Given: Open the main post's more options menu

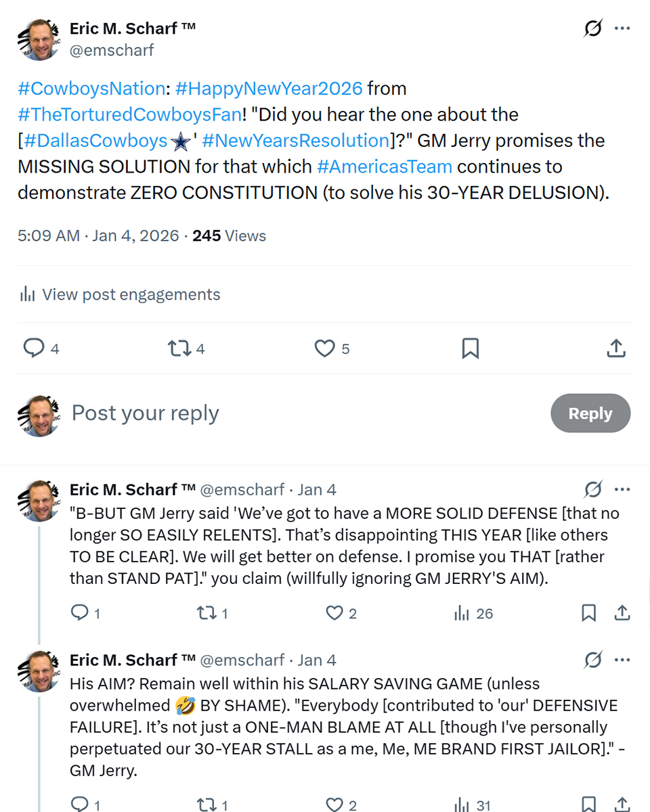Looking at the screenshot, I should pyautogui.click(x=622, y=28).
